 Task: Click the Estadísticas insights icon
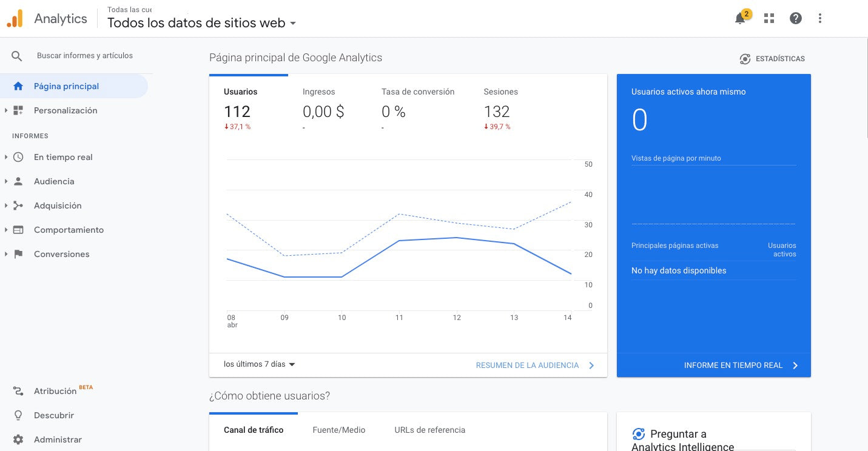[745, 59]
